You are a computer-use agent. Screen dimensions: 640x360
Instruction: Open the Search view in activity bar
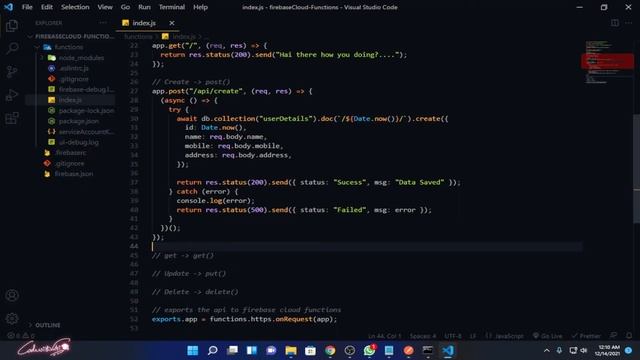[x=12, y=49]
